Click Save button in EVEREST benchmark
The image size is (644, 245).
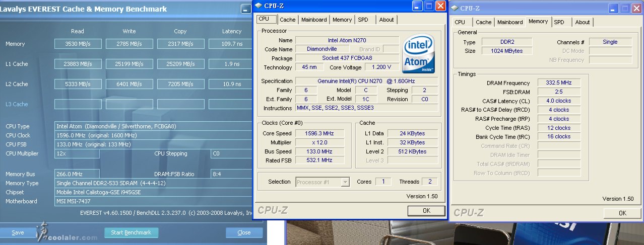coord(18,232)
